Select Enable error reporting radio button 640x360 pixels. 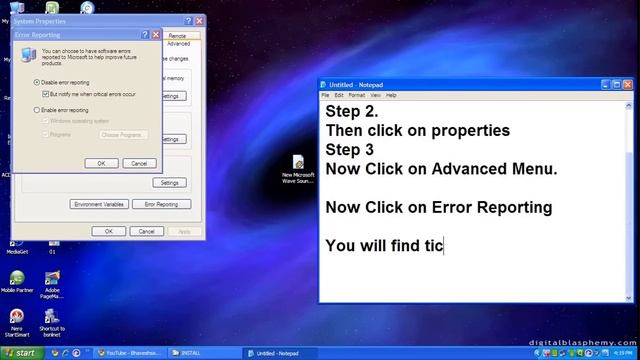[x=37, y=110]
